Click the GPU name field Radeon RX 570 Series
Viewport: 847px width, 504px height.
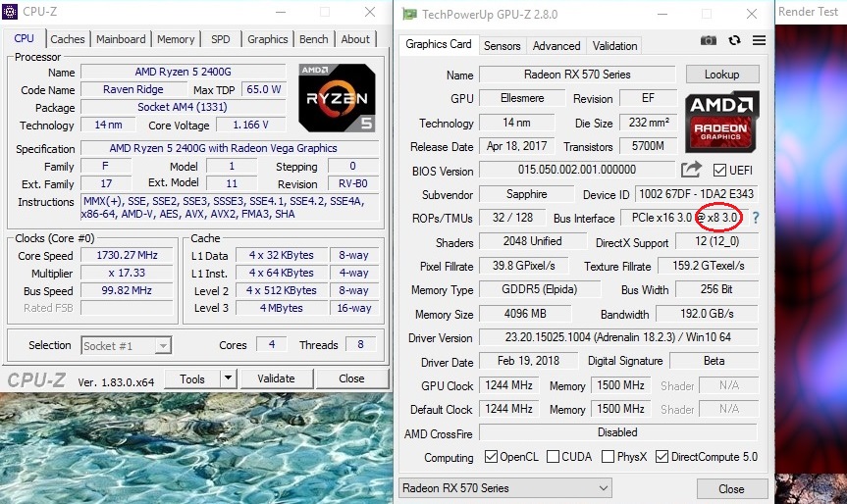click(x=577, y=75)
